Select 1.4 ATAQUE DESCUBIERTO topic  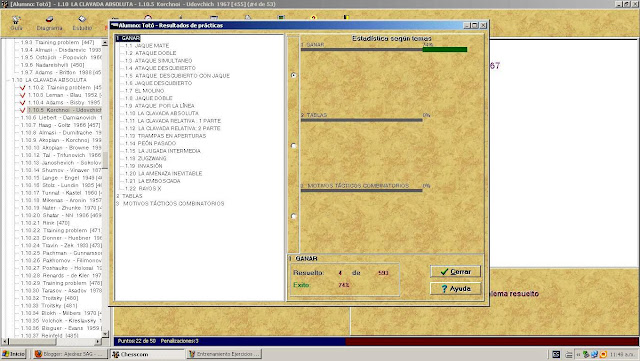(x=160, y=68)
